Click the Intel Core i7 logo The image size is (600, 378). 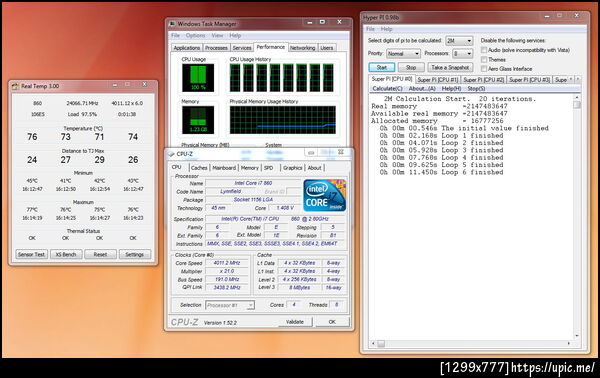[324, 195]
